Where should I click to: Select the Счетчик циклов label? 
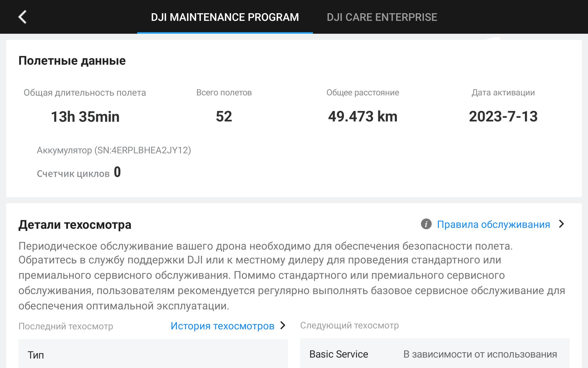(x=73, y=174)
